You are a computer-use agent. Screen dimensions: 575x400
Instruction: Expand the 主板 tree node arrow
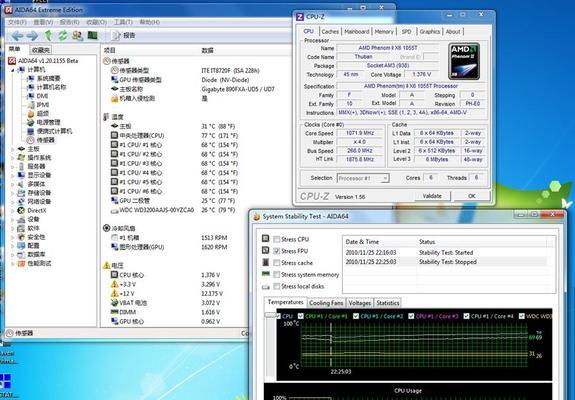[13, 149]
